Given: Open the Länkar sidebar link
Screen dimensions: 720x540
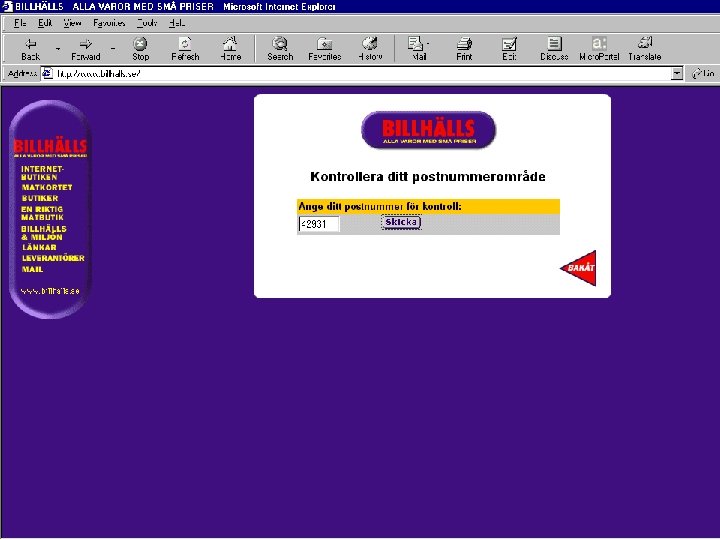Looking at the screenshot, I should point(39,248).
